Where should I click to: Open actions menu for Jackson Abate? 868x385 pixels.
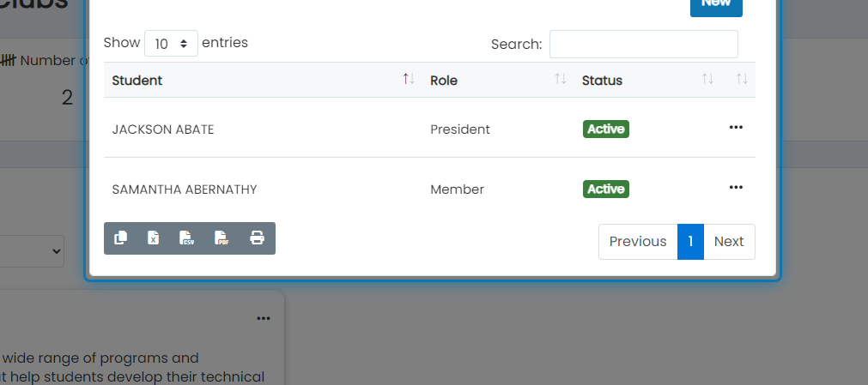[736, 127]
